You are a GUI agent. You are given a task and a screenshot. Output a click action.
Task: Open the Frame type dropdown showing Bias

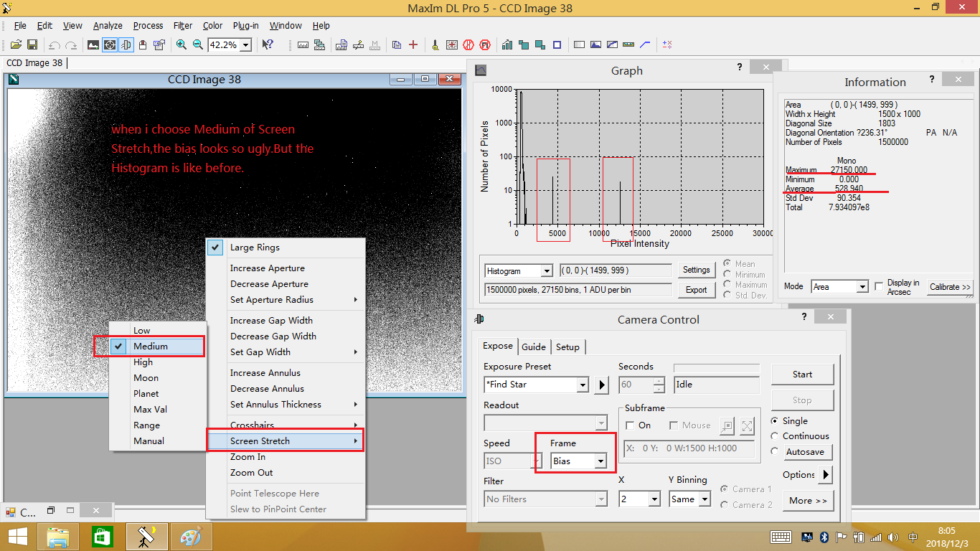(x=600, y=461)
